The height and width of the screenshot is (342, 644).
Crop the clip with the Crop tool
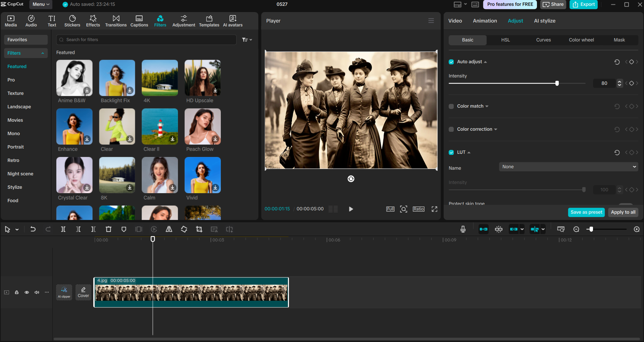pyautogui.click(x=199, y=229)
